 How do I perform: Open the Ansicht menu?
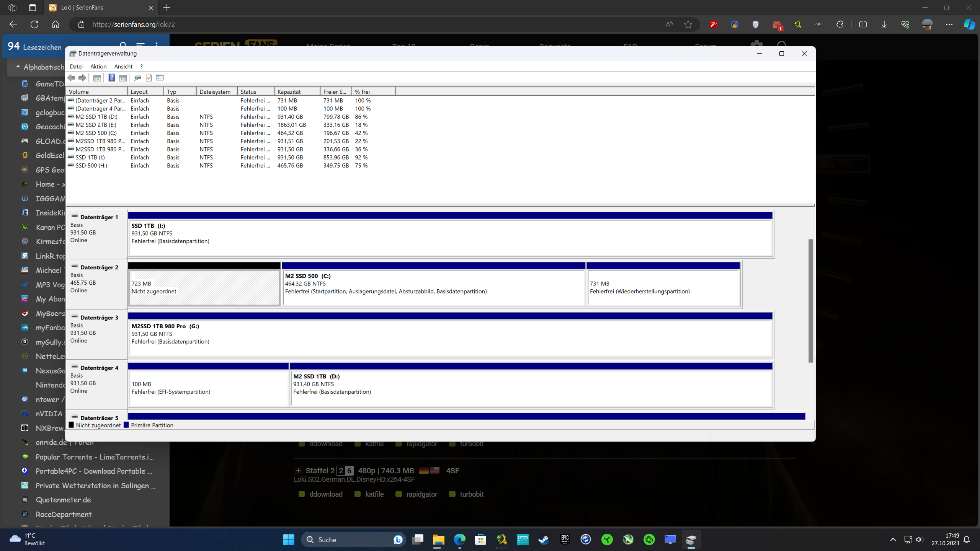point(123,66)
